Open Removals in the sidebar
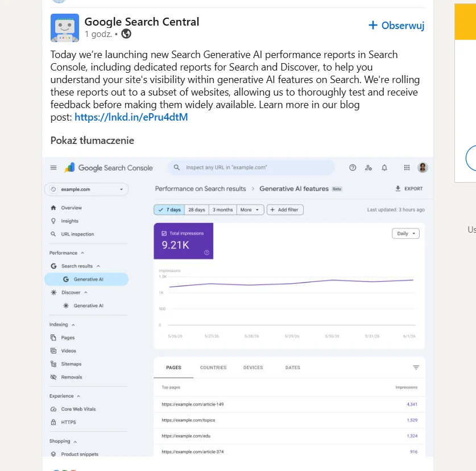Viewport: 476px width, 471px height. coord(71,377)
